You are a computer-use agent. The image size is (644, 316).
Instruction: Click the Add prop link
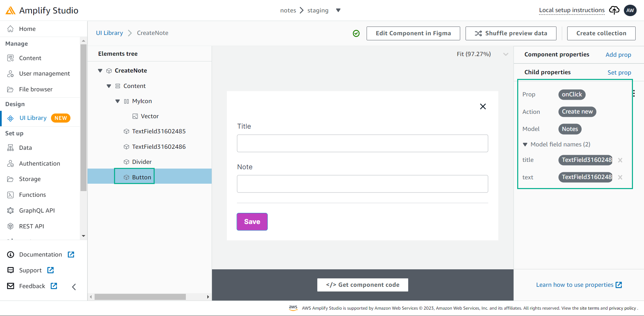click(x=618, y=55)
